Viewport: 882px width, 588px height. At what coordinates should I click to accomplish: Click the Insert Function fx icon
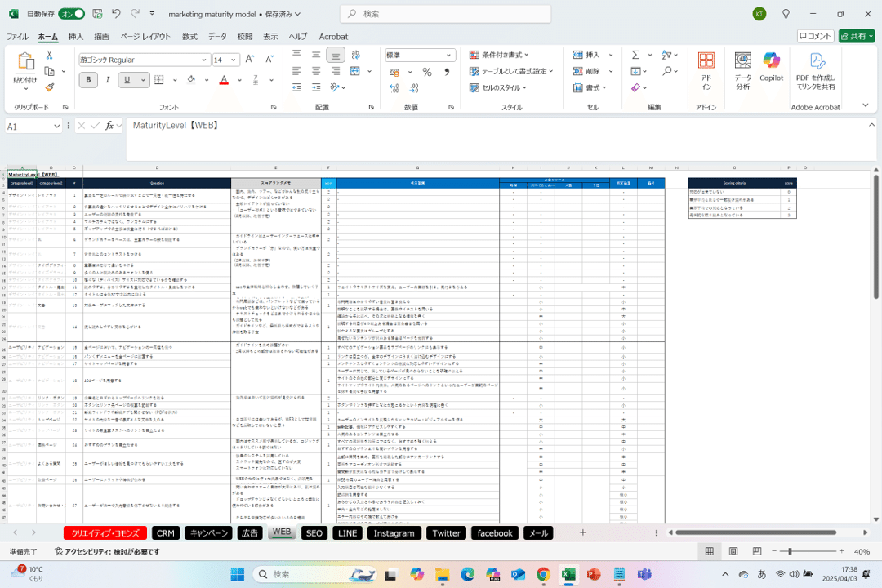click(109, 126)
